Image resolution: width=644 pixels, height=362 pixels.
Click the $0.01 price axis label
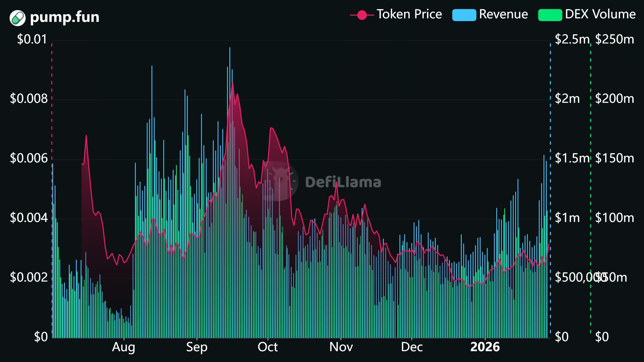pyautogui.click(x=32, y=39)
